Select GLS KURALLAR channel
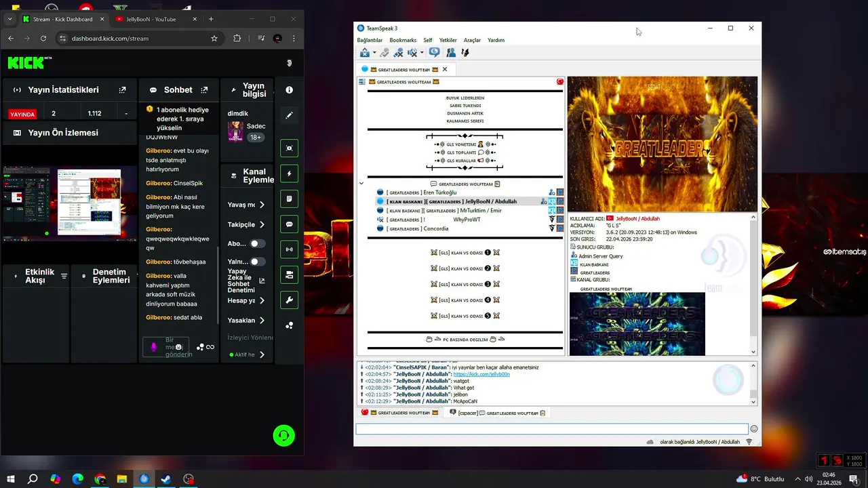This screenshot has height=488, width=868. [465, 161]
